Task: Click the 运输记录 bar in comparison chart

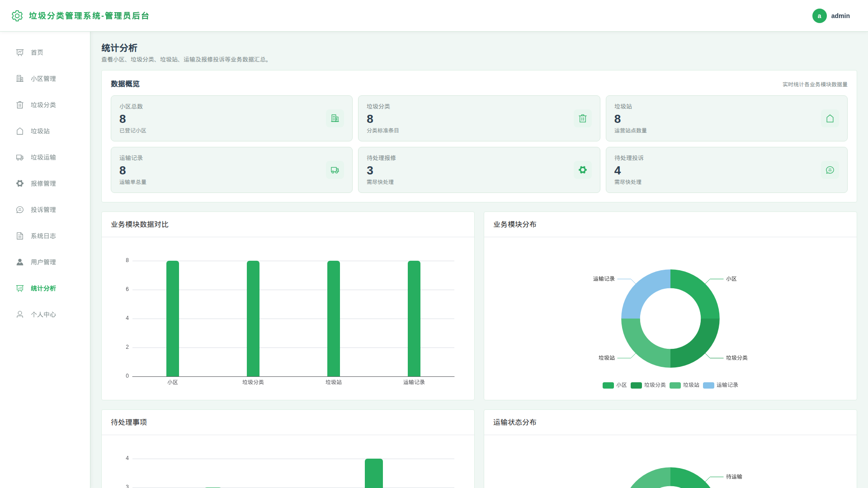Action: [414, 319]
